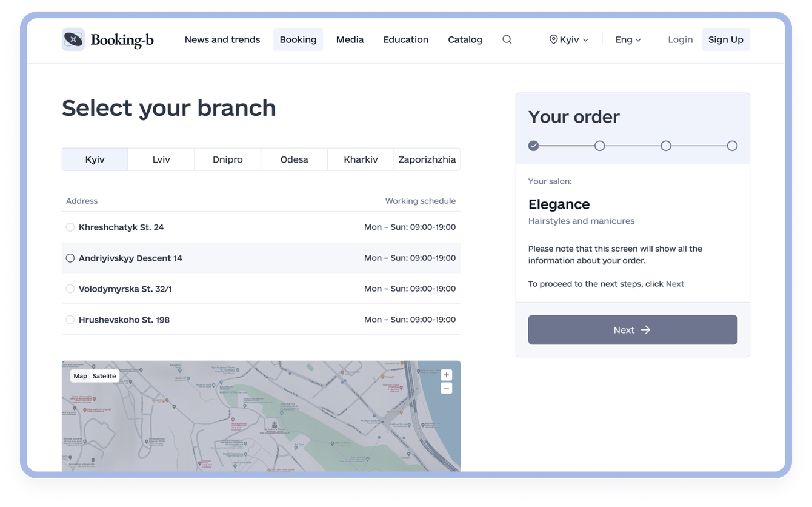Click the second step circle in order progress
This screenshot has width=812, height=507.
pos(599,146)
